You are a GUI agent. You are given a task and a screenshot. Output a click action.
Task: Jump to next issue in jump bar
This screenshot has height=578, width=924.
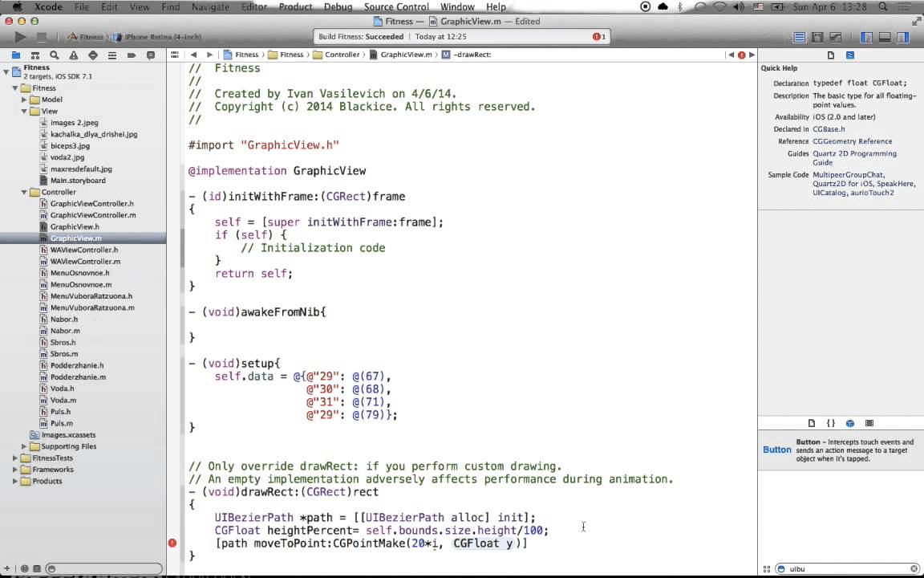(752, 55)
